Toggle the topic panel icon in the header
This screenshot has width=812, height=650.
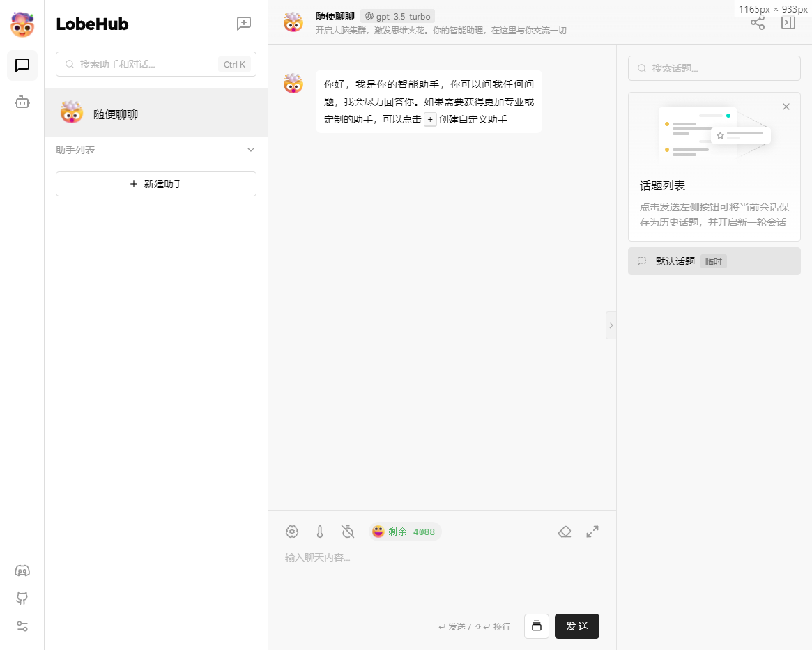788,23
